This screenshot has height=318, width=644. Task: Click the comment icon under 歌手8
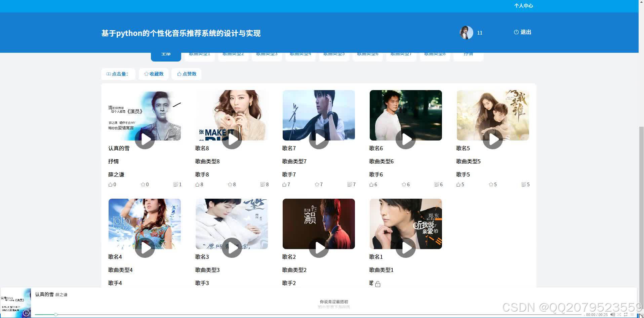[263, 185]
